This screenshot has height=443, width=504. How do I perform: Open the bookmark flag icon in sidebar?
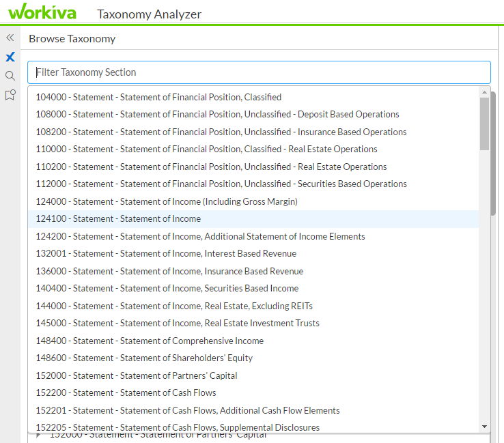coord(10,95)
